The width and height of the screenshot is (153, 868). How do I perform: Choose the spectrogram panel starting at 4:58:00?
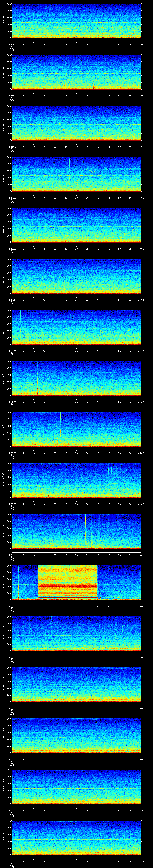click(x=76, y=736)
